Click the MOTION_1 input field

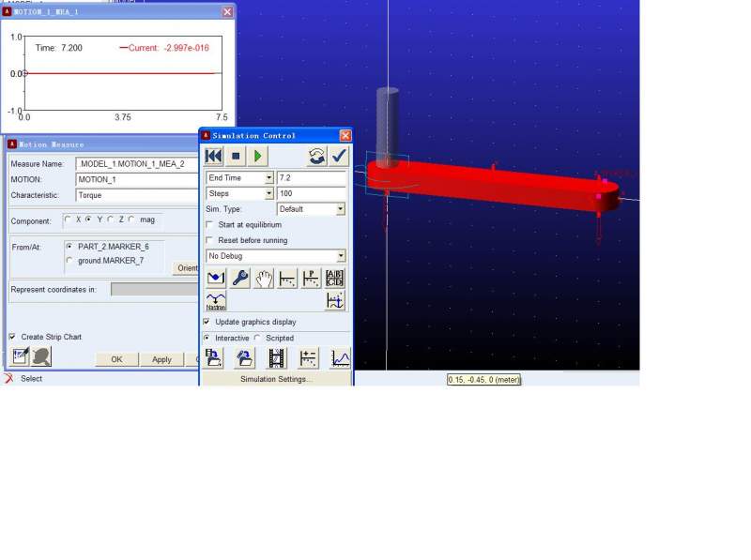click(x=137, y=179)
